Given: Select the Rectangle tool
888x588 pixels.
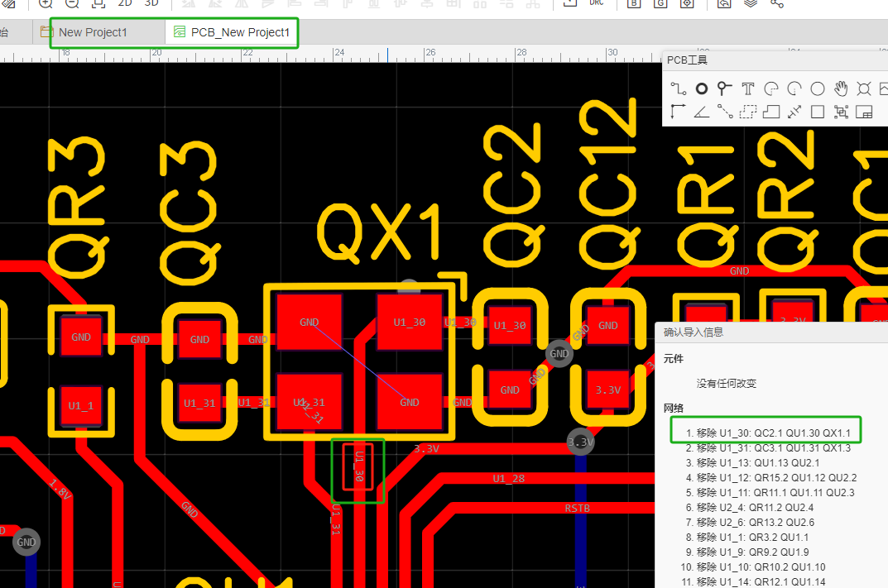Looking at the screenshot, I should (818, 112).
